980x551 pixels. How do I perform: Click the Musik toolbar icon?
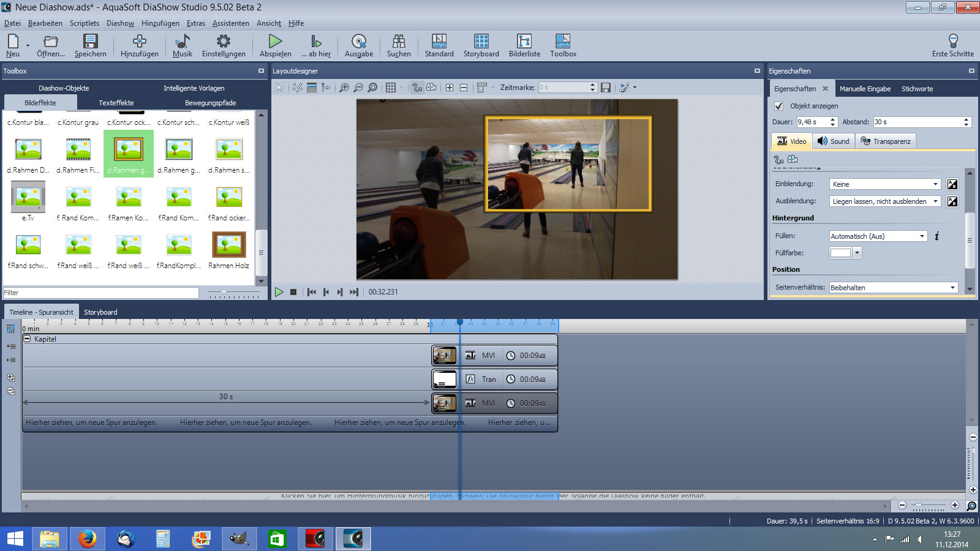pos(182,42)
